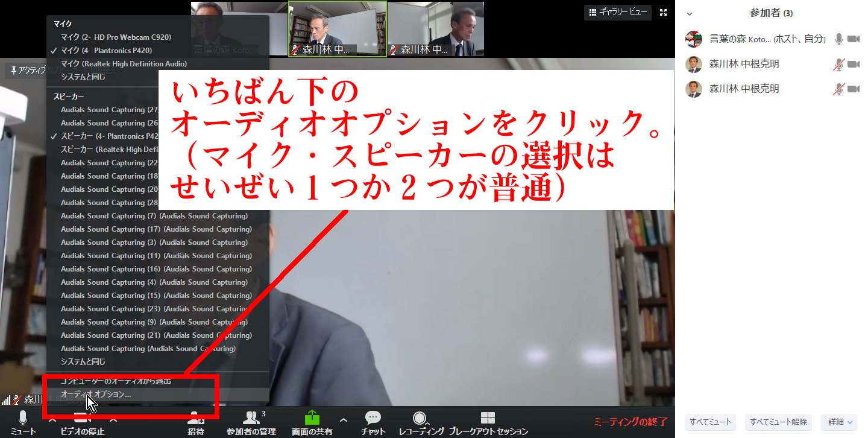Open the 招待 invite icon
Viewport: 868px width, 438px height.
pos(195,417)
